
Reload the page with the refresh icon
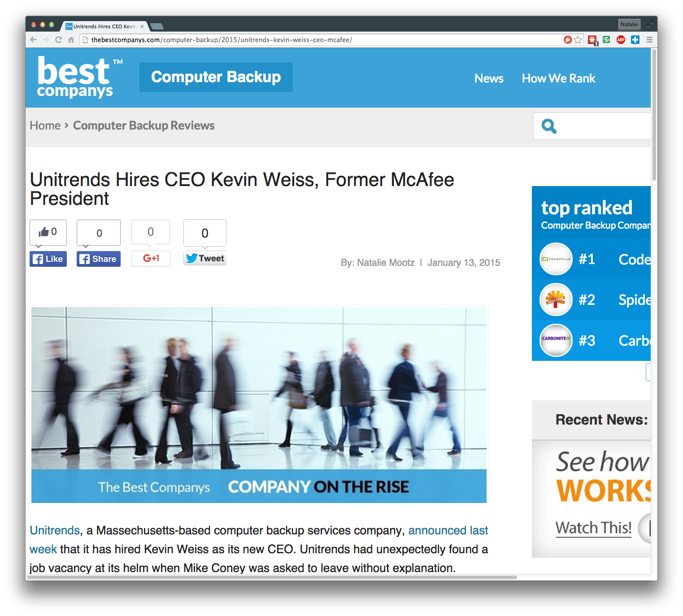[58, 39]
